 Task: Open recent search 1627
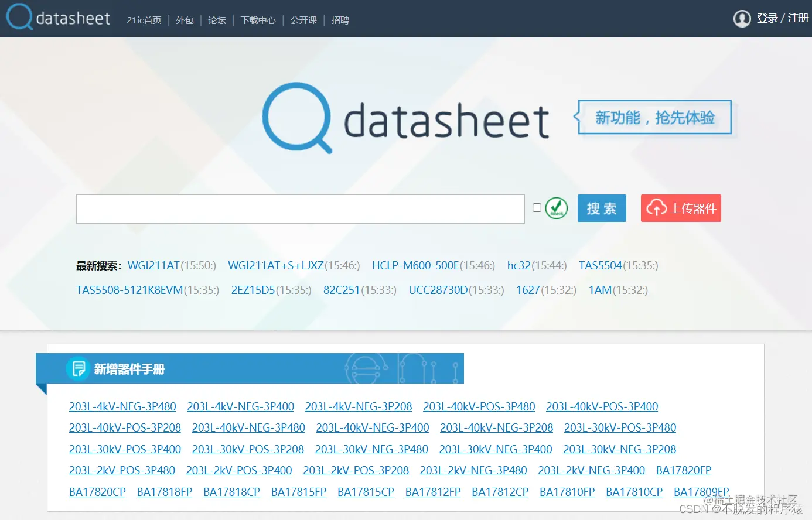click(528, 290)
